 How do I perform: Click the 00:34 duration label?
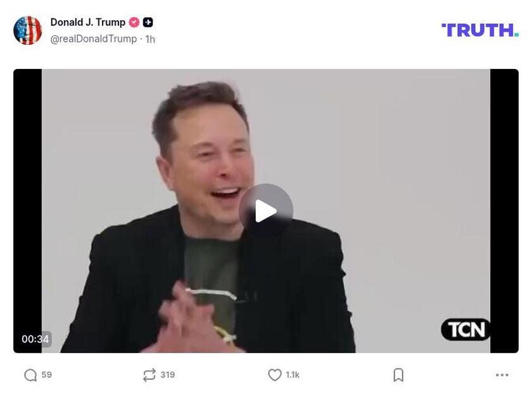[35, 339]
